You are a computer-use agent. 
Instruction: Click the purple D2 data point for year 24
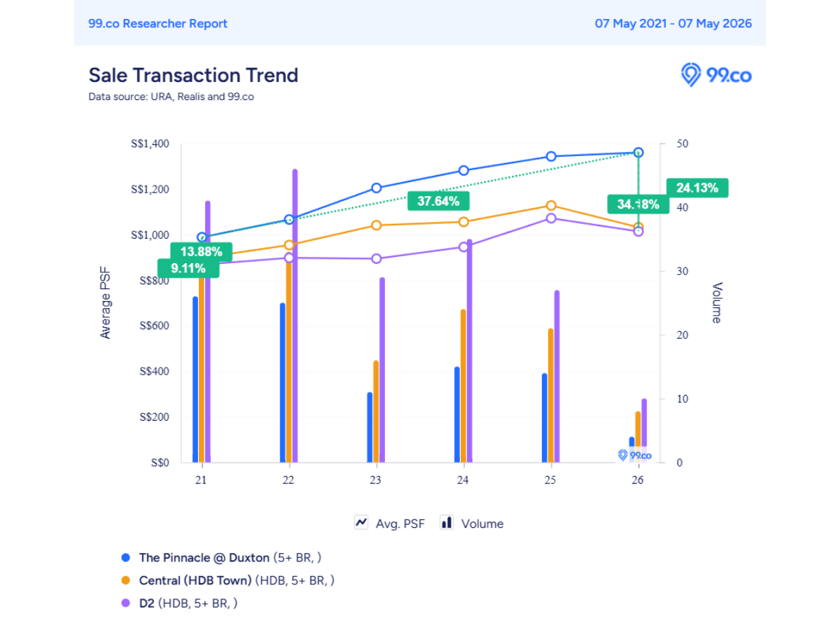pyautogui.click(x=463, y=246)
